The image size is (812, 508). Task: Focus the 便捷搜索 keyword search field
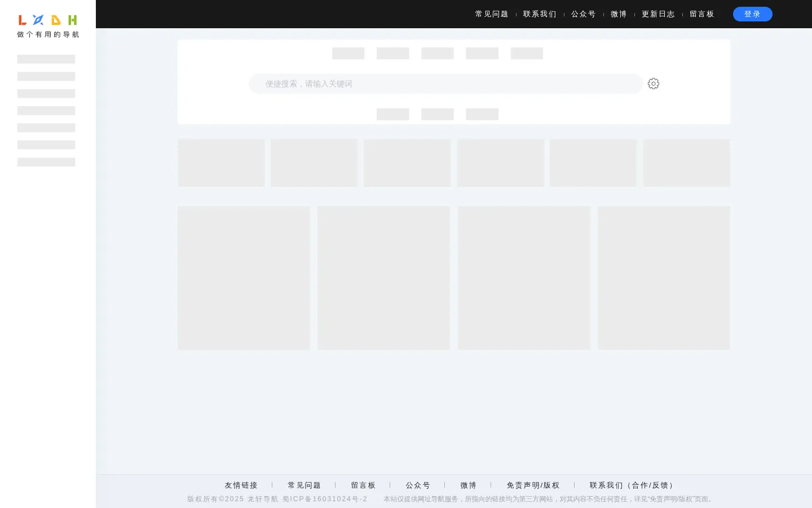pos(445,84)
